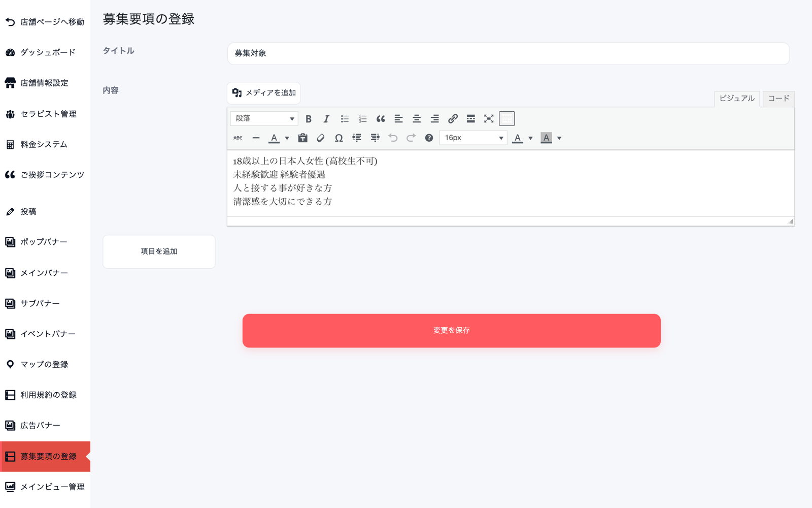Open text color picker dropdown arrow

[287, 138]
